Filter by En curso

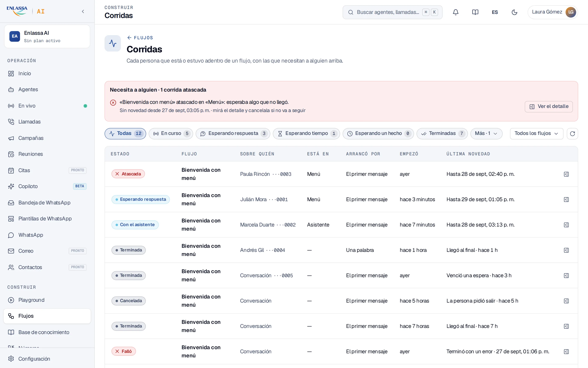[170, 134]
